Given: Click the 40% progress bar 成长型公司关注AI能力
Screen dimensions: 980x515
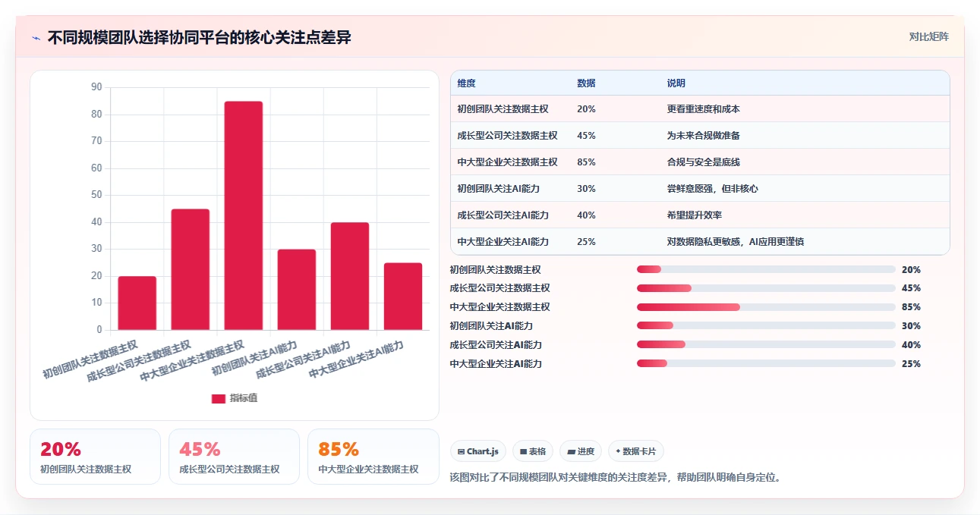Looking at the screenshot, I should [766, 345].
